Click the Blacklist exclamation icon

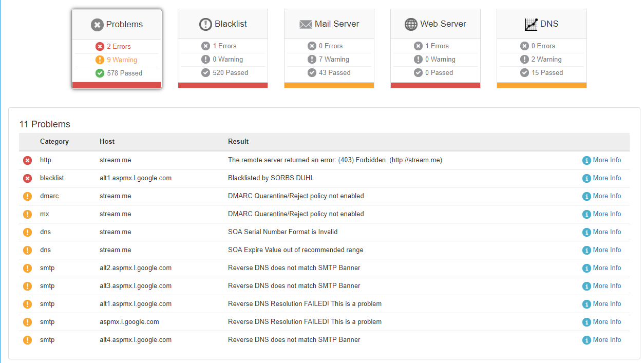click(205, 24)
